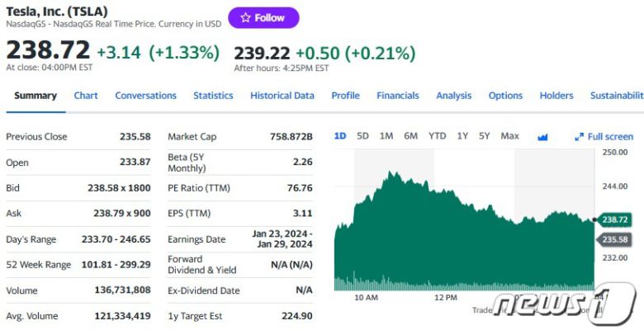Click the 235.58 previous close marker
644x335 pixels.
pyautogui.click(x=613, y=239)
